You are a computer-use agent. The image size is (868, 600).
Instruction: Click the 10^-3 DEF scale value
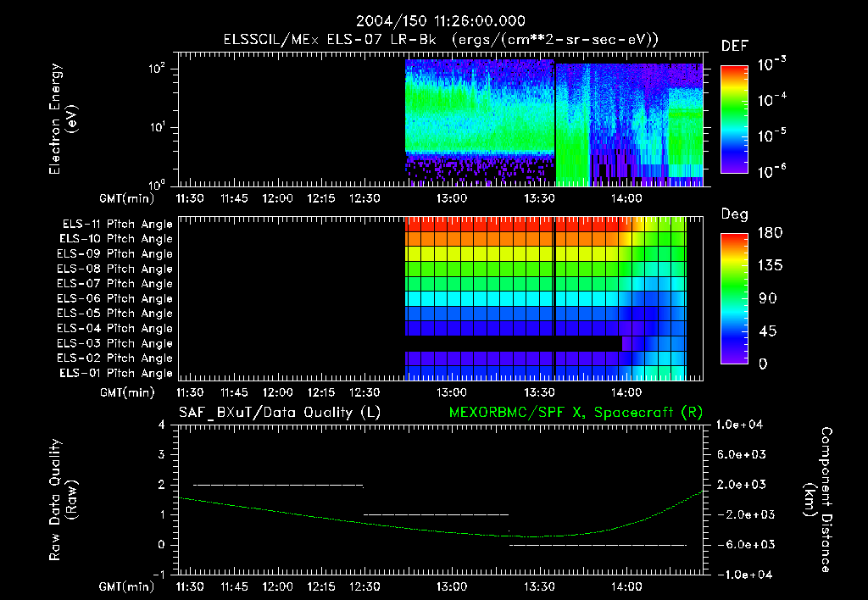click(x=771, y=64)
